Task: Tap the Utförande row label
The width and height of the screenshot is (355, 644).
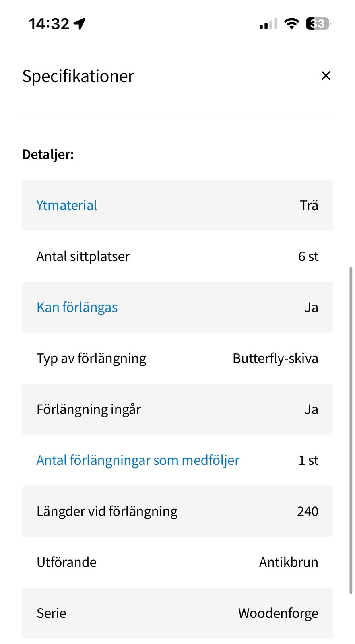Action: [x=66, y=562]
